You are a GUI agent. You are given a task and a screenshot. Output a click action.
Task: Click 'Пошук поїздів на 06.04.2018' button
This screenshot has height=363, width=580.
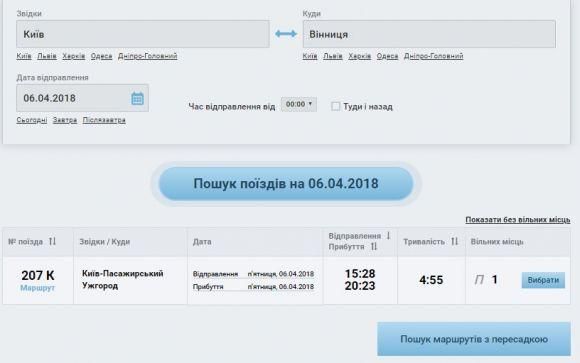[x=286, y=184]
